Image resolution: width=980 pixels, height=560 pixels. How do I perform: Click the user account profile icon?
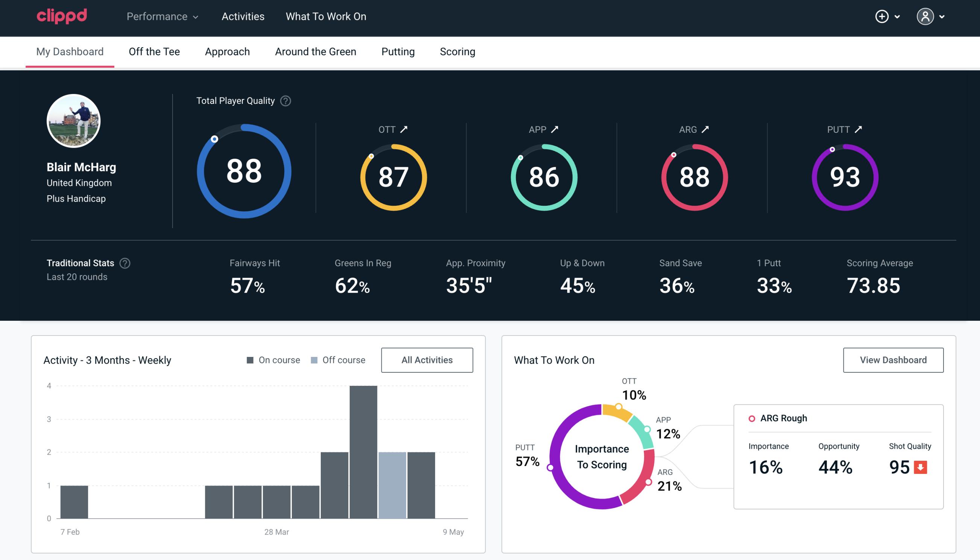click(x=925, y=15)
